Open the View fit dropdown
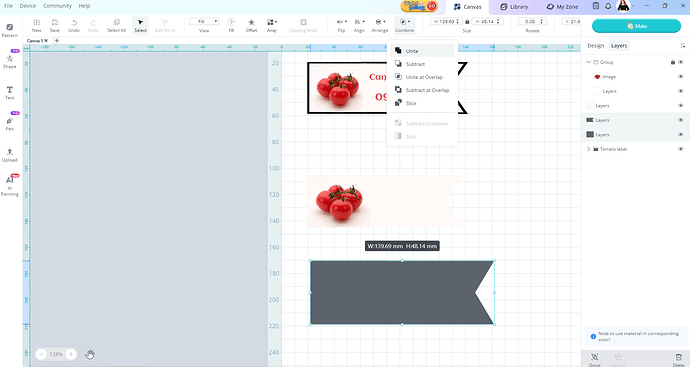 coord(204,21)
